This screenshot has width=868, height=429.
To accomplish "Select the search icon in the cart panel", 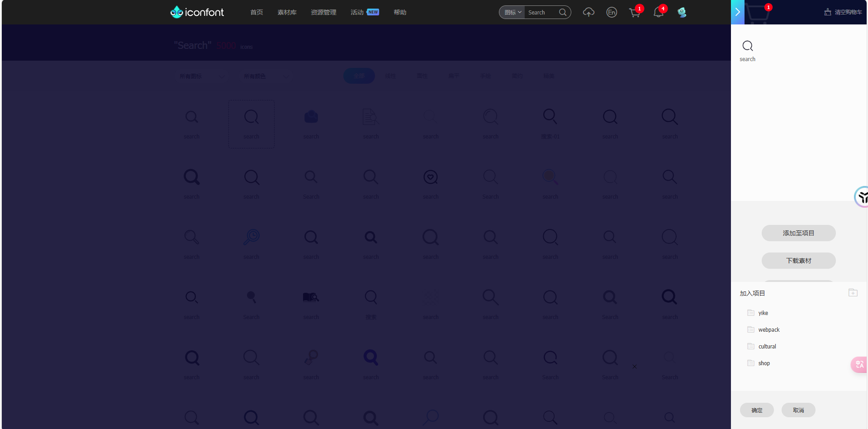I will tap(748, 50).
